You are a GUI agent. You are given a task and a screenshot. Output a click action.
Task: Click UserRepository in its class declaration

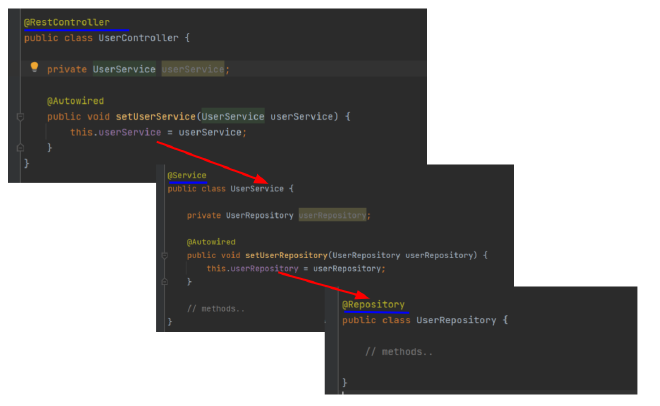(456, 320)
